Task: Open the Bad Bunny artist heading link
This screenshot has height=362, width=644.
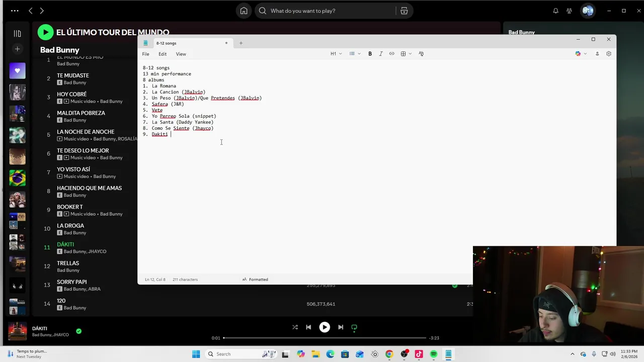Action: (60, 50)
